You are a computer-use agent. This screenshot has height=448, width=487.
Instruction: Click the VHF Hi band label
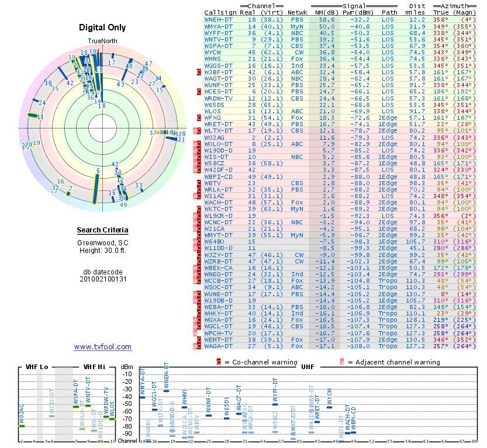pos(95,367)
